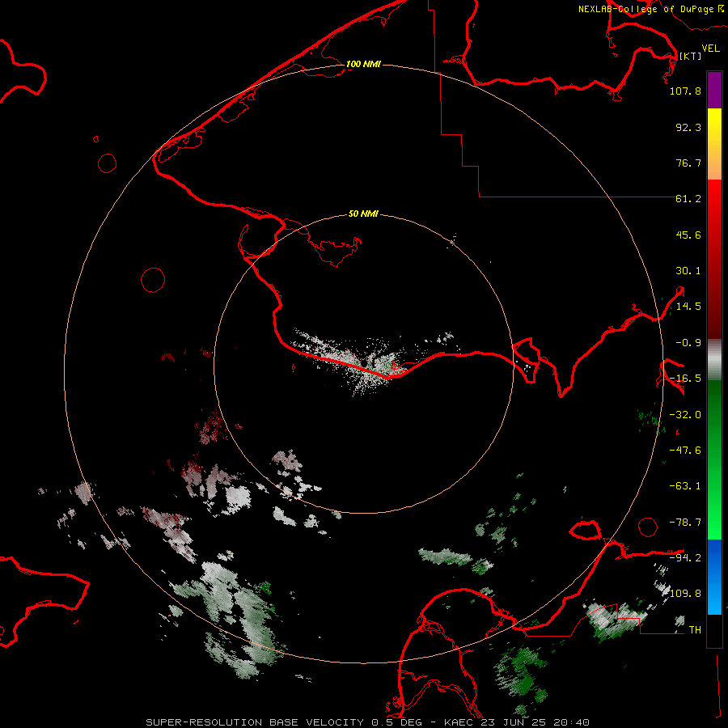
Task: Click the 100 NMI range ring label
Action: 363,64
